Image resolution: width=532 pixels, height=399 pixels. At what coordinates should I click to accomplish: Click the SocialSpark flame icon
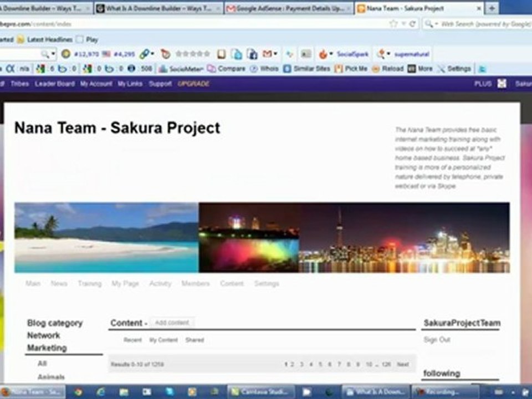(x=323, y=54)
